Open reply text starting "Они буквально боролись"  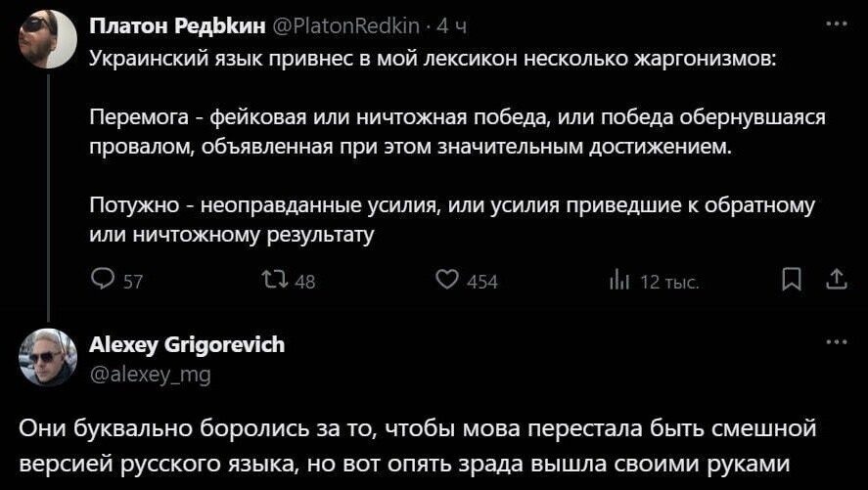pyautogui.click(x=418, y=446)
